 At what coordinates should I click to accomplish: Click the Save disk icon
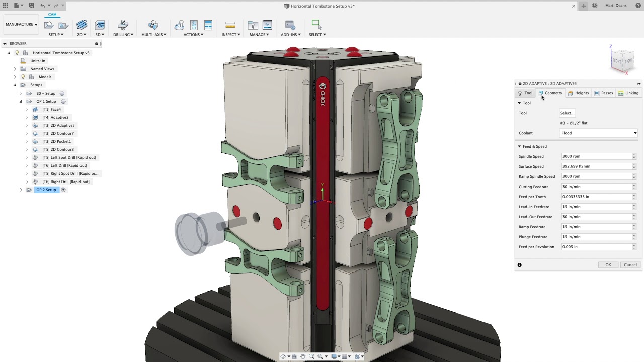click(31, 6)
